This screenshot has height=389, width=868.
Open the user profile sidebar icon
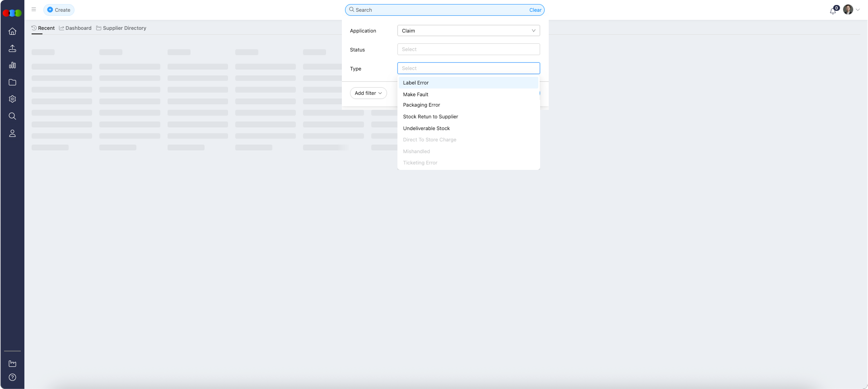point(12,133)
